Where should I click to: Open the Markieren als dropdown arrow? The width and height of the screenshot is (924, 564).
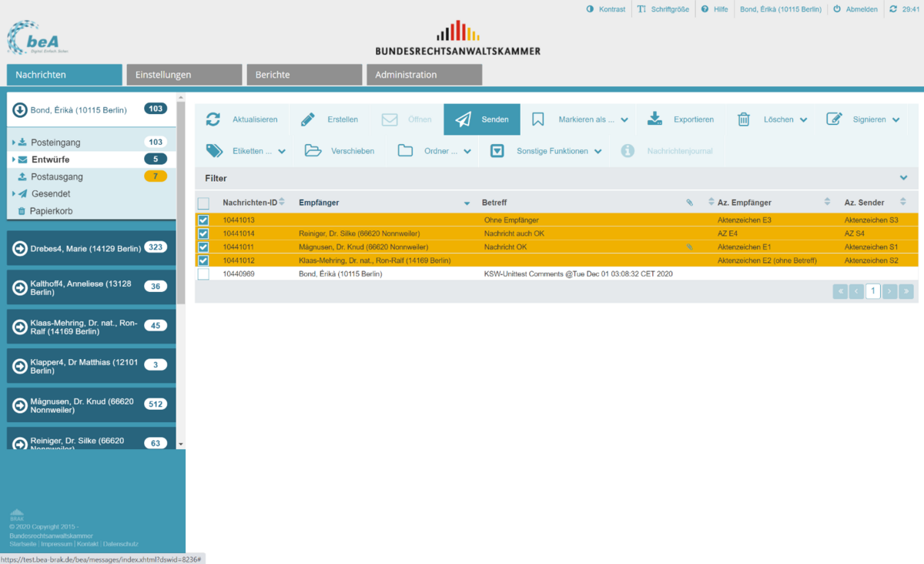(624, 120)
